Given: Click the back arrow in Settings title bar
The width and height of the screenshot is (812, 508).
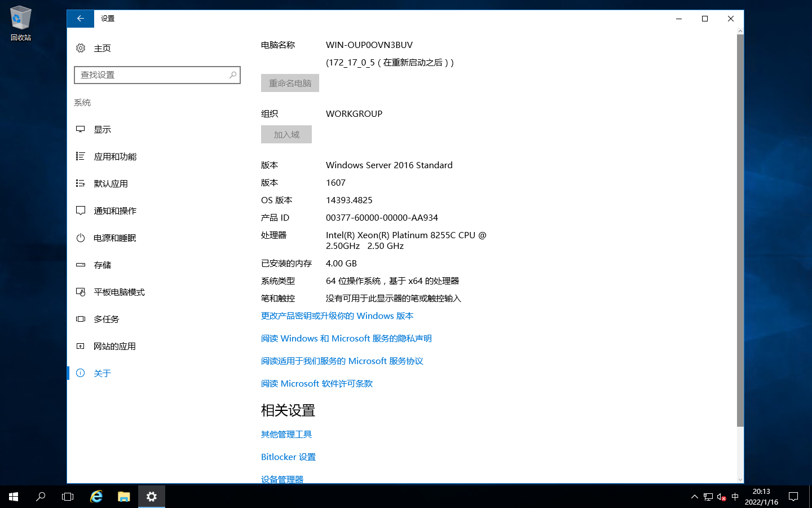Looking at the screenshot, I should click(x=81, y=19).
